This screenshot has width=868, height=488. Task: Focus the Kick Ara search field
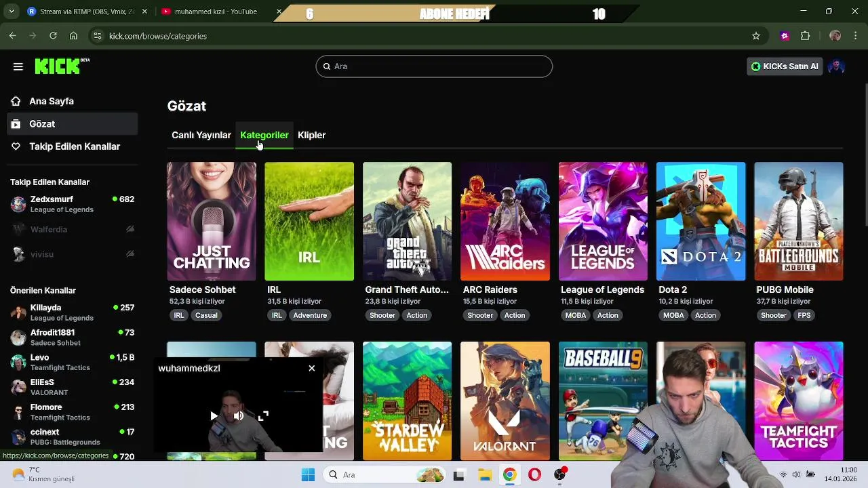coord(434,66)
